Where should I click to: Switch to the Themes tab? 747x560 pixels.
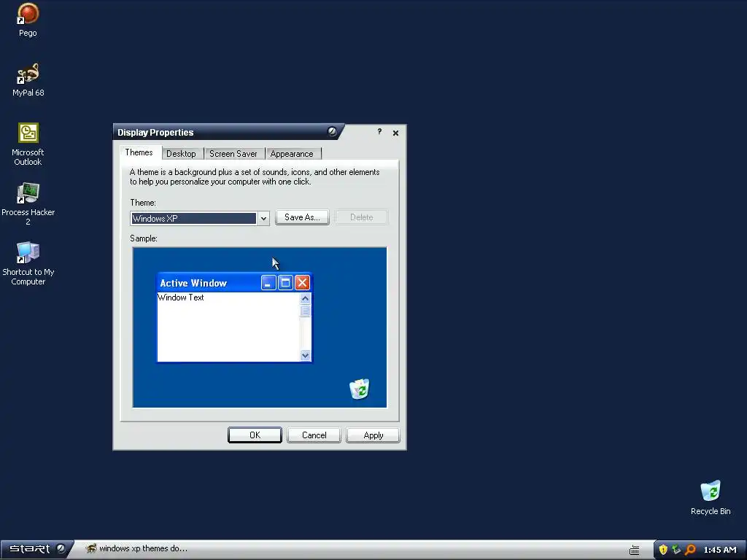tap(139, 152)
